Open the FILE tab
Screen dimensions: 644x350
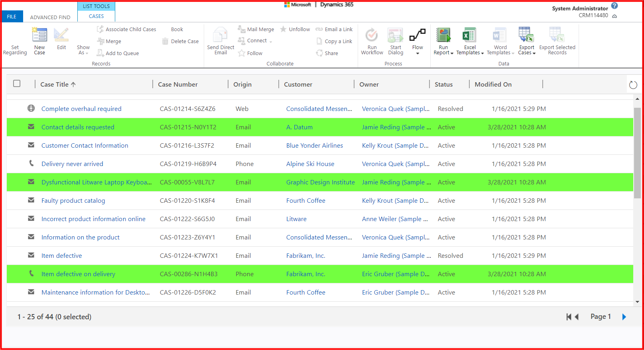tap(12, 16)
